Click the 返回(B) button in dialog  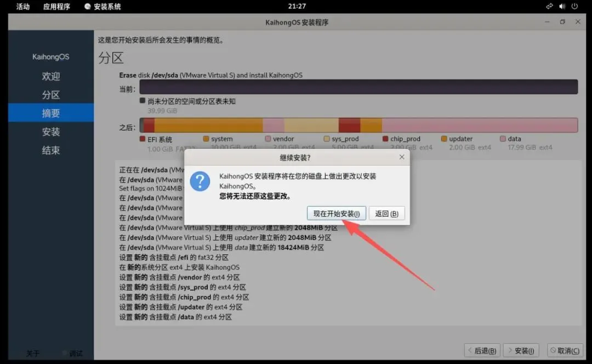pyautogui.click(x=386, y=213)
